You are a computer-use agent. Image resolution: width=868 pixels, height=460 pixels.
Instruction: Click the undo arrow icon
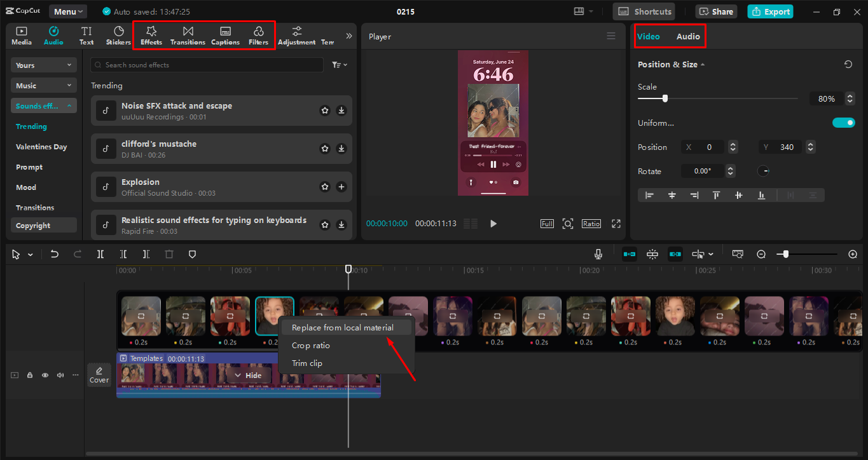[54, 254]
